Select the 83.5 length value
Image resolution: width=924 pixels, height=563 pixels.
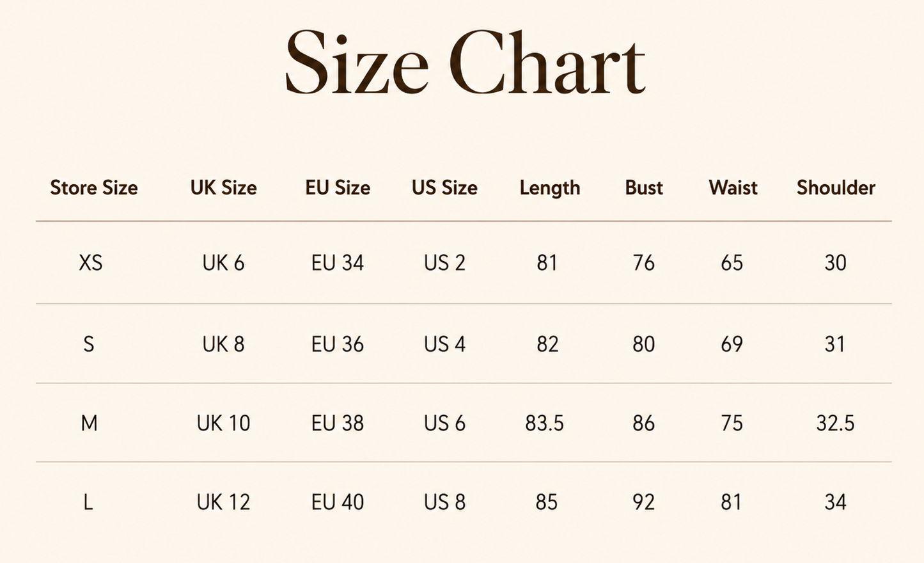click(545, 423)
